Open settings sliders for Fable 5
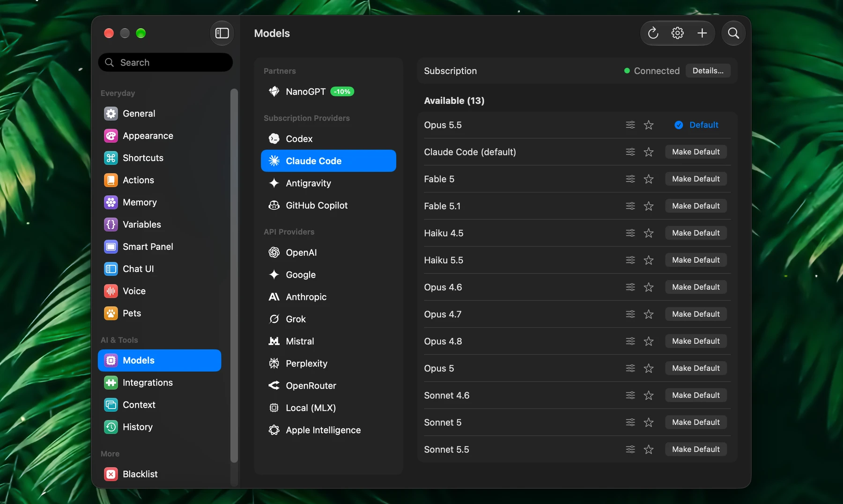 click(630, 179)
